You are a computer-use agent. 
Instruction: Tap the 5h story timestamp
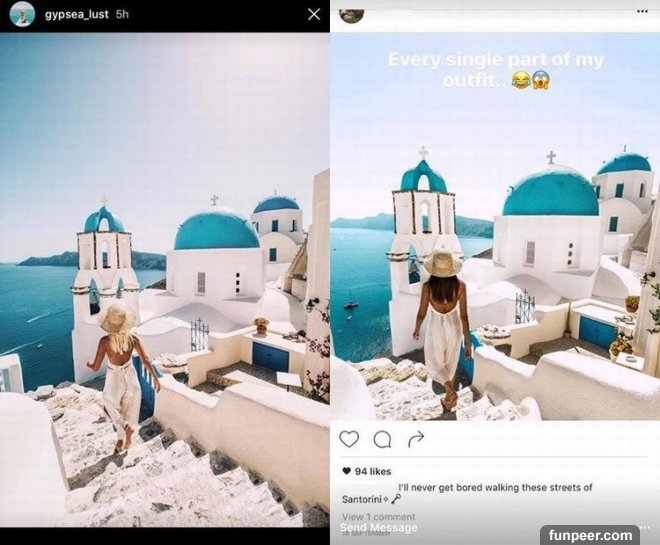(122, 14)
